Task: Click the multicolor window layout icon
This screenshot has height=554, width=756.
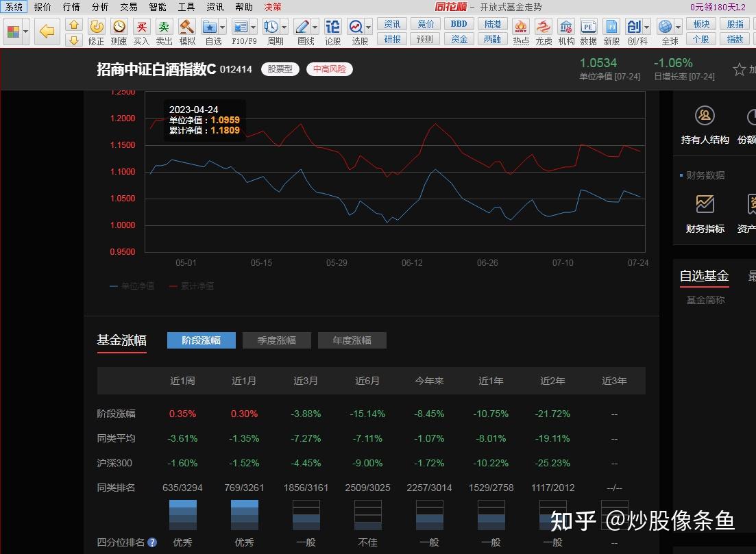Action: click(14, 32)
